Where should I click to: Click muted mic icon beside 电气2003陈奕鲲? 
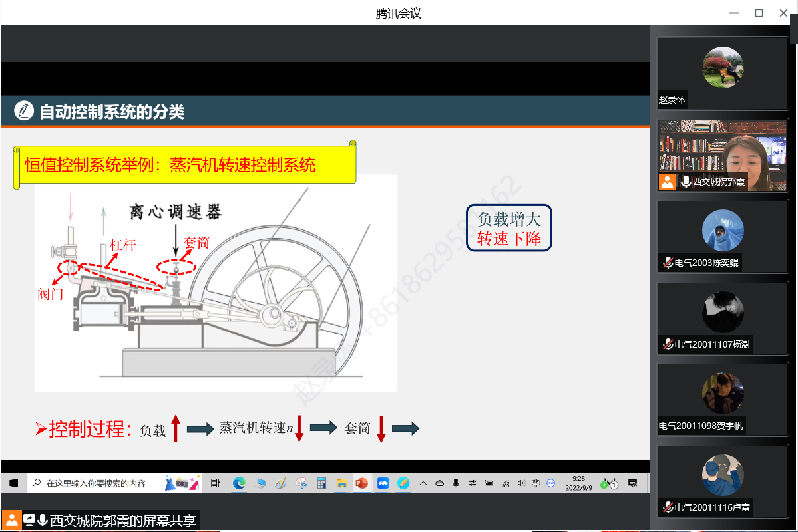click(x=668, y=263)
